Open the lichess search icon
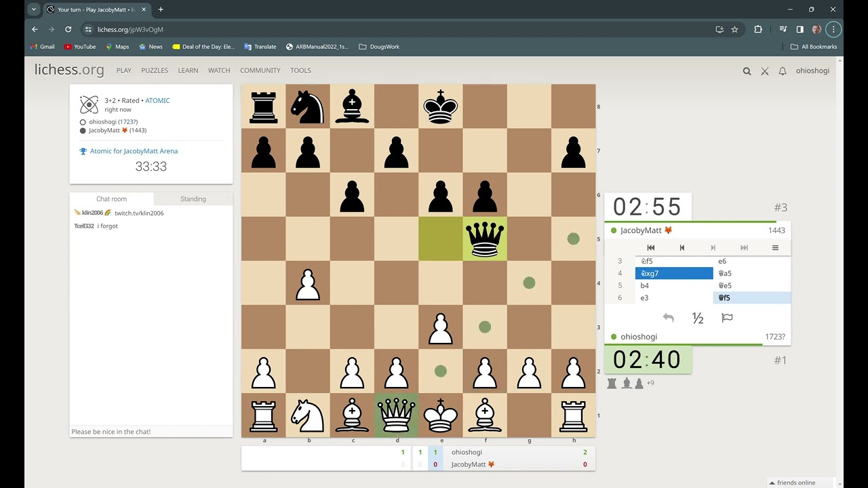Viewport: 868px width, 488px height. click(x=747, y=71)
